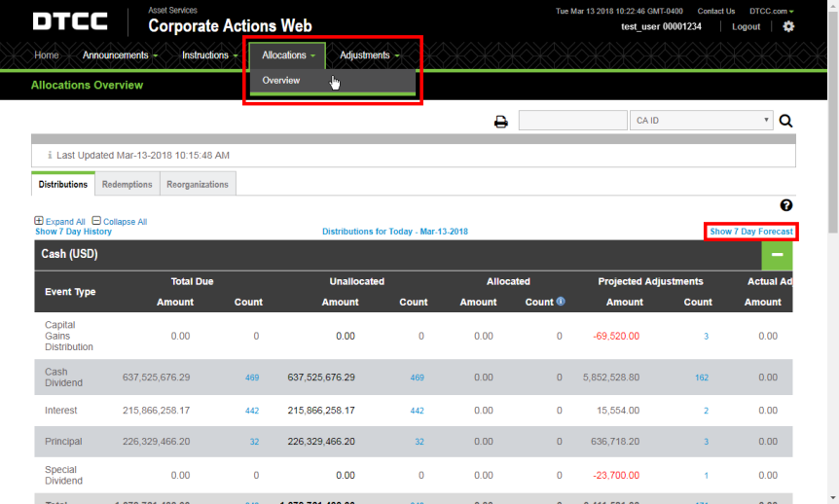Collapse the Cash (USD) section
Viewport: 839px width, 504px height.
(x=777, y=255)
